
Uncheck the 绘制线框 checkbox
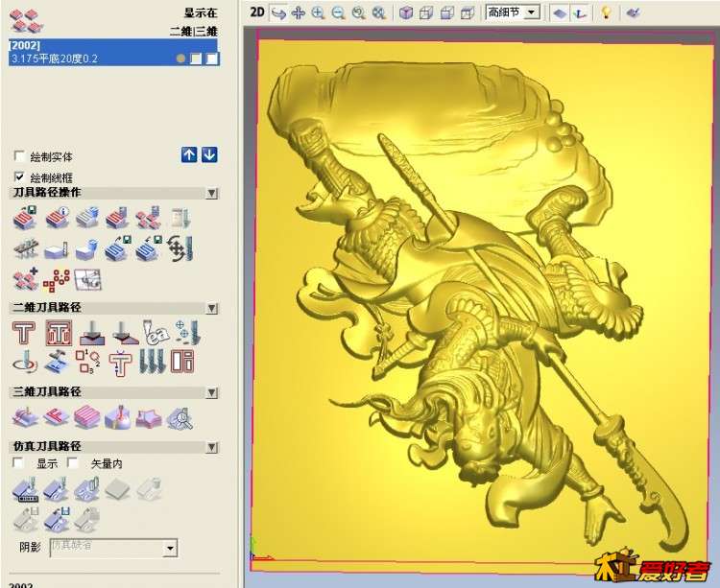pos(19,177)
